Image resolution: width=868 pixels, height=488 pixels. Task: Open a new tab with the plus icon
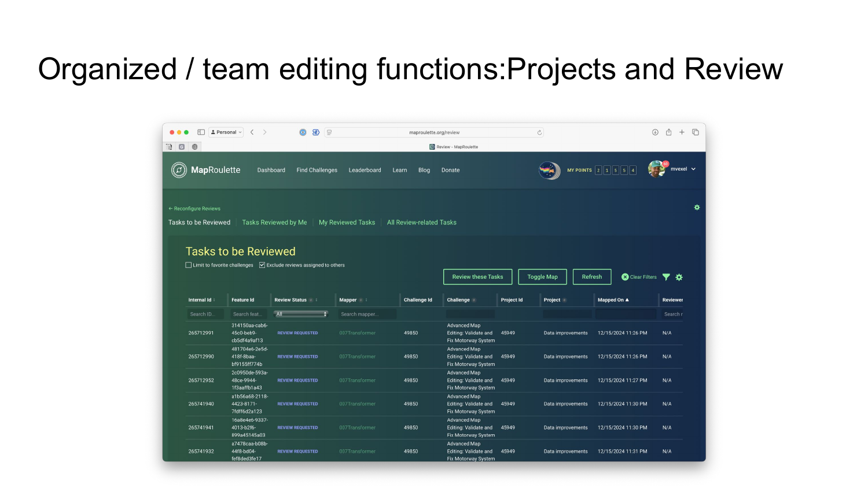682,132
